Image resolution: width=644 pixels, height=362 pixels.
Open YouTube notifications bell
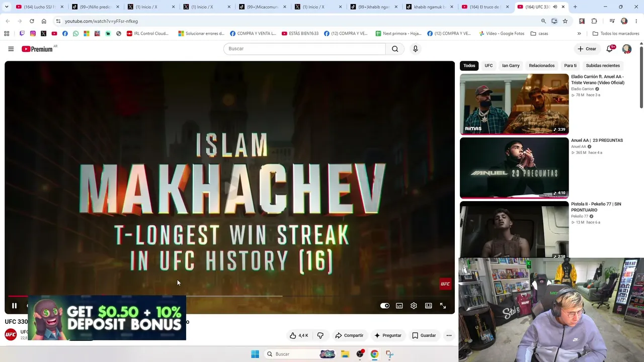(x=610, y=49)
